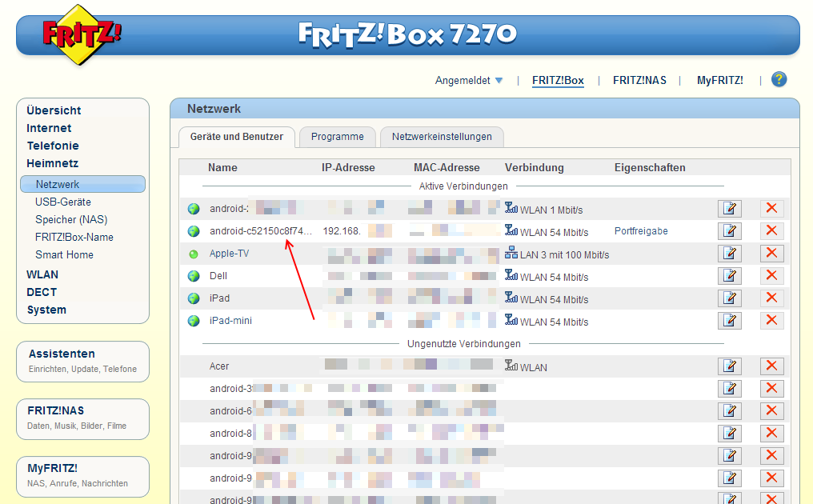Click the device name android-c52150c8f74…
This screenshot has height=504, width=813.
point(261,231)
